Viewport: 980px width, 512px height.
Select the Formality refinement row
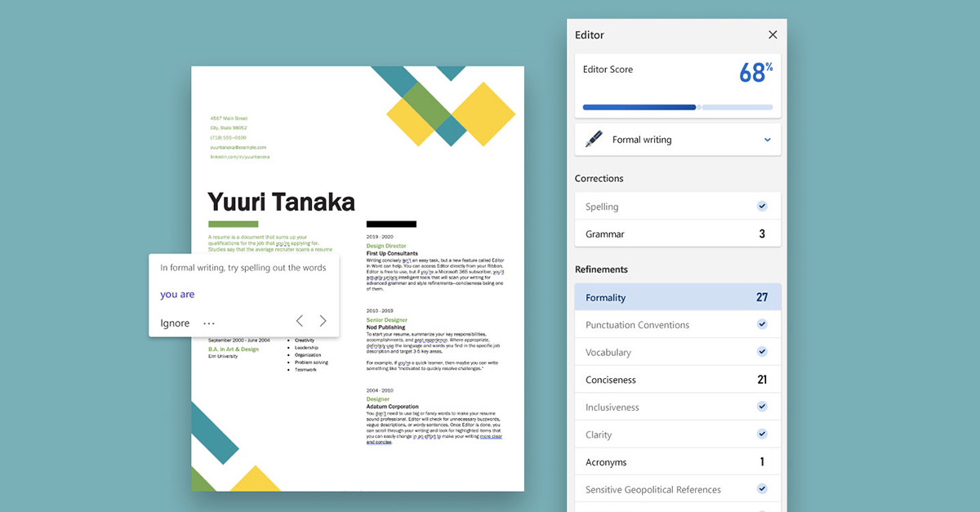[x=678, y=297]
